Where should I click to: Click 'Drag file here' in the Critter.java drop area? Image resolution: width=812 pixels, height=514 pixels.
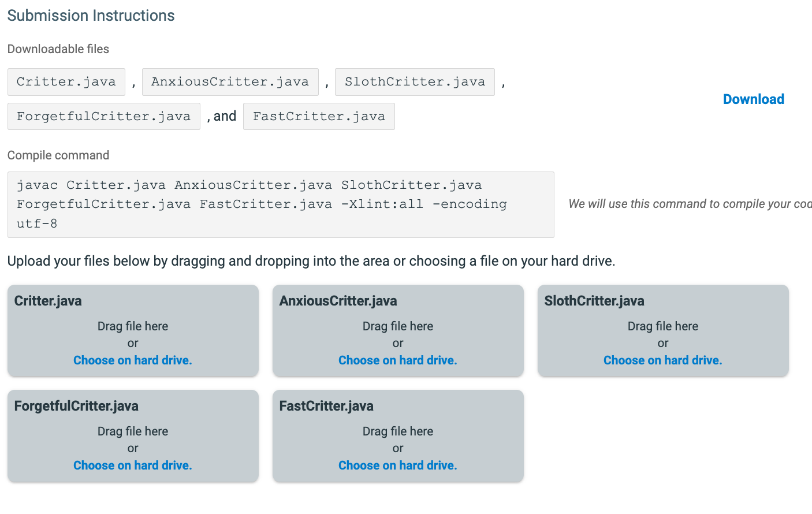click(133, 326)
